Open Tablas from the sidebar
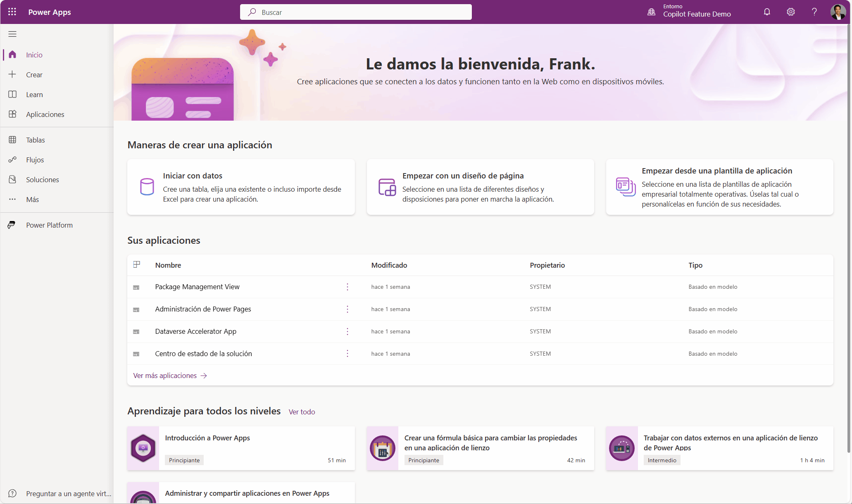 pyautogui.click(x=36, y=140)
